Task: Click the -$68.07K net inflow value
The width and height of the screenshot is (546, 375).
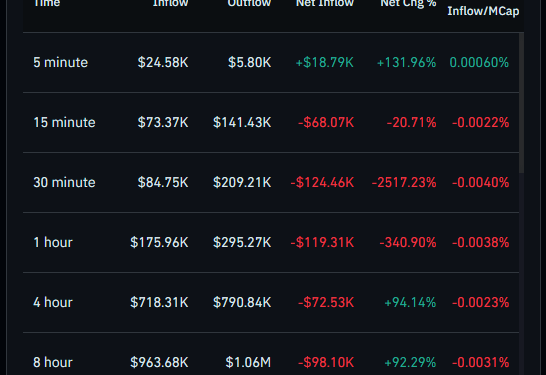Action: point(326,123)
